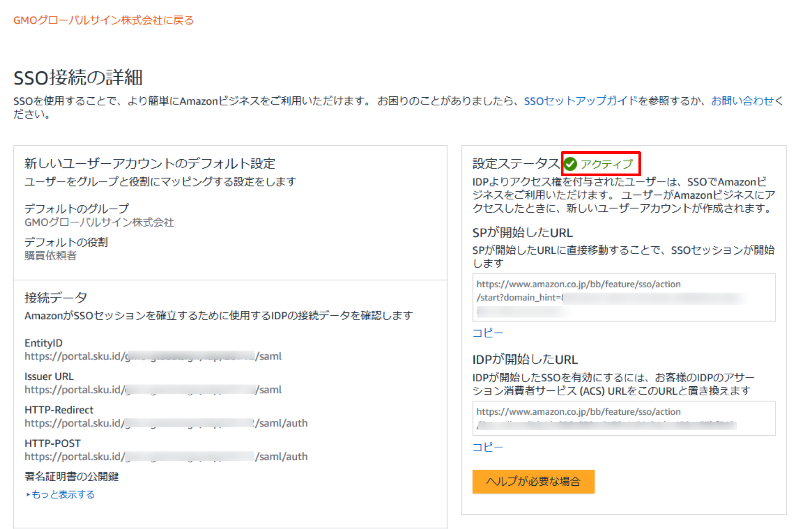Copy the IDP-initiated URL via コピー
Screen dimensions: 812x529
[x=488, y=447]
